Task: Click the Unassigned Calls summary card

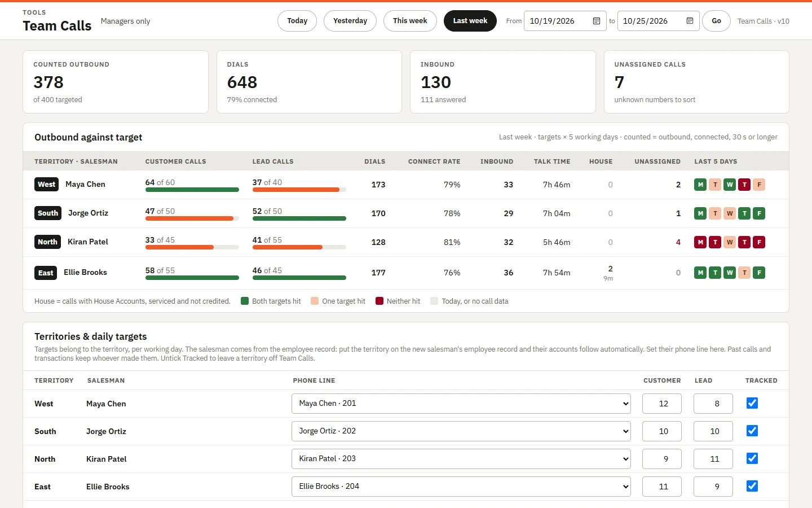Action: click(696, 82)
